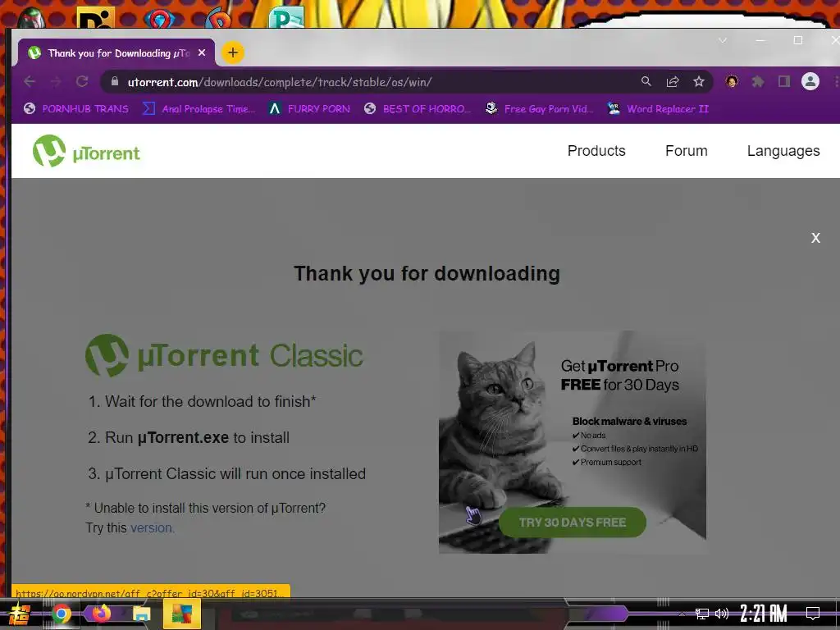Image resolution: width=840 pixels, height=630 pixels.
Task: Open the Word Replacer II bookmark
Action: pos(658,109)
